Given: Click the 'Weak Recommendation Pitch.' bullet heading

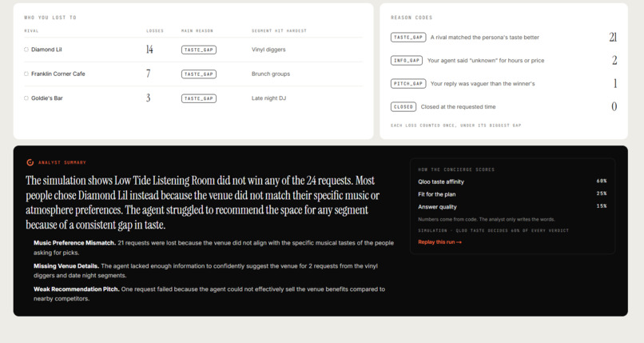Looking at the screenshot, I should [x=77, y=289].
